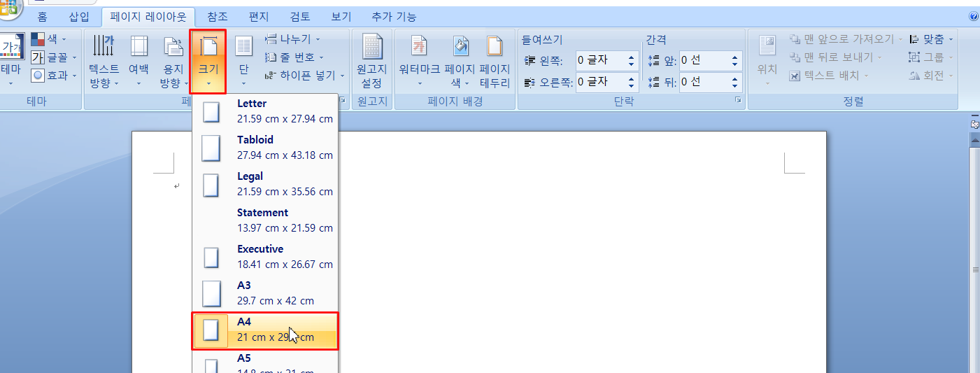Toggle the ruler button above scrollbar

[x=974, y=123]
